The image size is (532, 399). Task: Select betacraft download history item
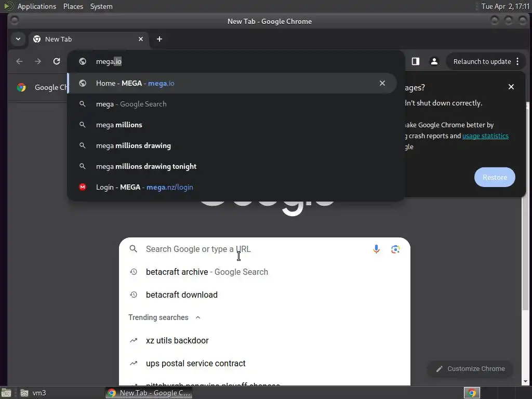264,295
